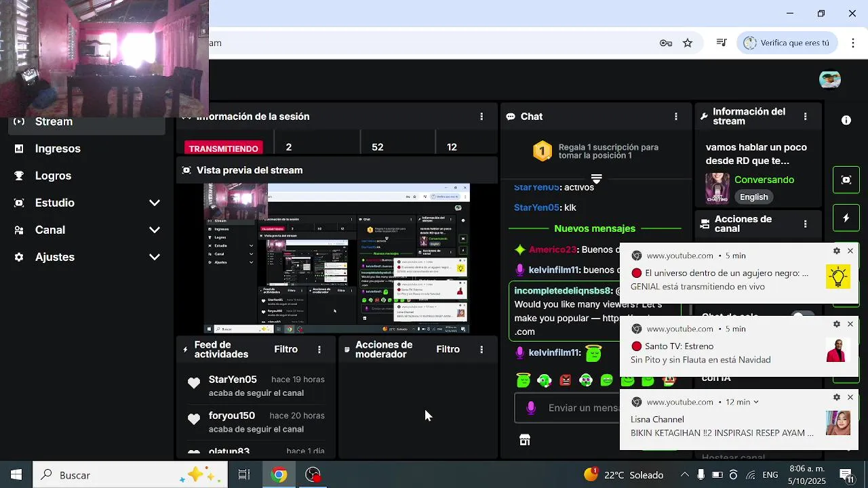Click the Ajustes gear icon

point(19,257)
